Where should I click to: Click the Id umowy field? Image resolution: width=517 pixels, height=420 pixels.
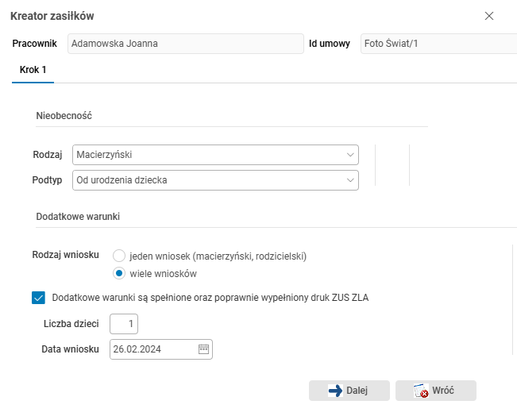tap(437, 44)
